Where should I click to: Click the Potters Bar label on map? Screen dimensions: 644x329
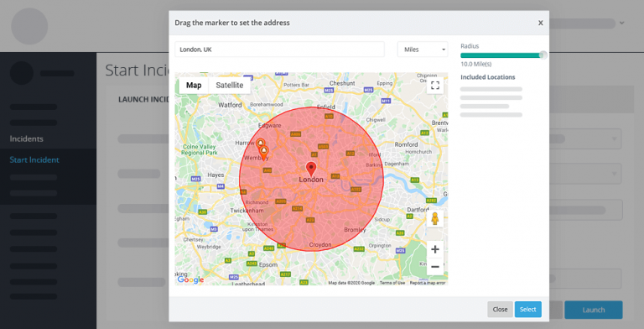pyautogui.click(x=296, y=85)
